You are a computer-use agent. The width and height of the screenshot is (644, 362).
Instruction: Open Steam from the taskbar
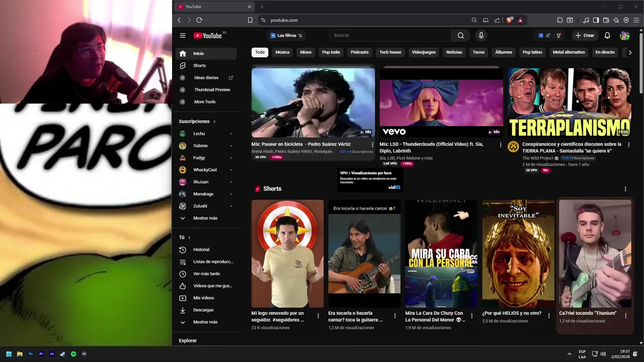62,354
